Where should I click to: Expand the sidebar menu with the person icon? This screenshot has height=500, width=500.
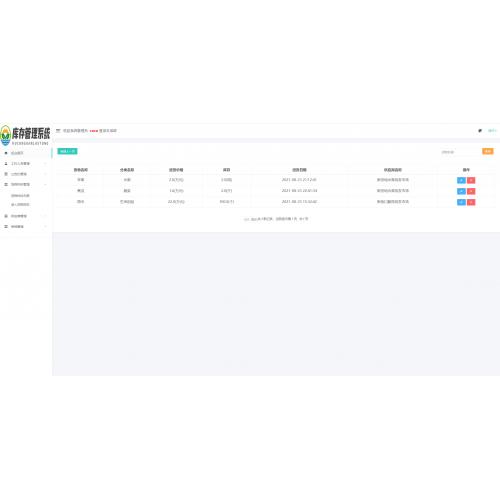pyautogui.click(x=26, y=164)
